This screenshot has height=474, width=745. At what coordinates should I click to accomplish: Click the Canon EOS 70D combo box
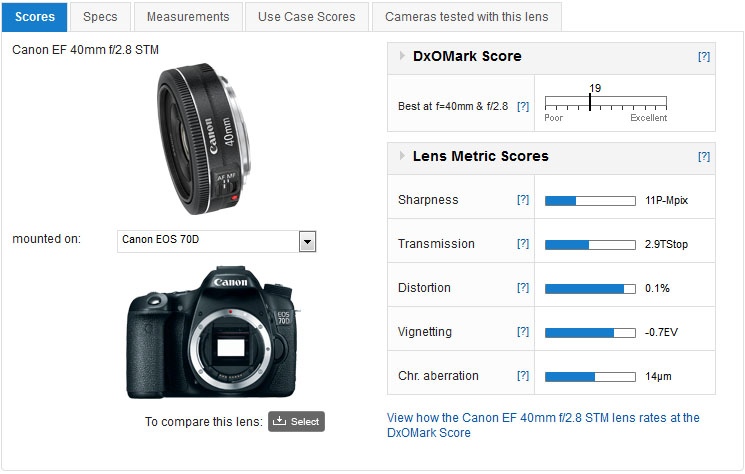pos(217,241)
